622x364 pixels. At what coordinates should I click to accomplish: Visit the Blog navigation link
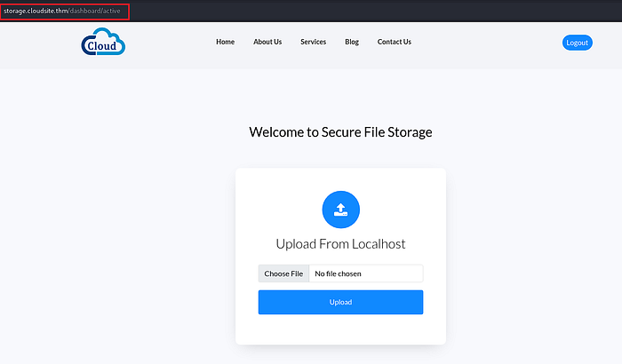click(x=352, y=42)
